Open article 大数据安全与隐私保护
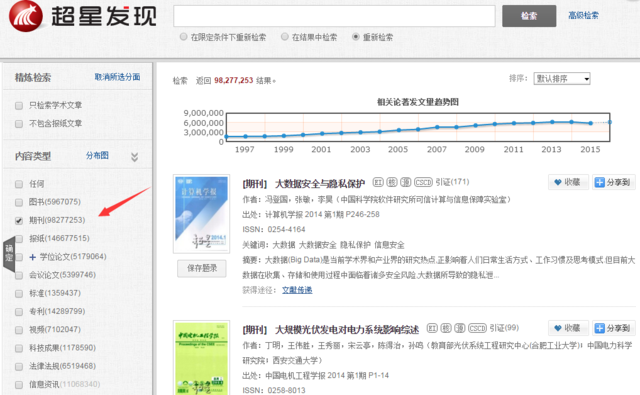The image size is (640, 395). pyautogui.click(x=320, y=184)
